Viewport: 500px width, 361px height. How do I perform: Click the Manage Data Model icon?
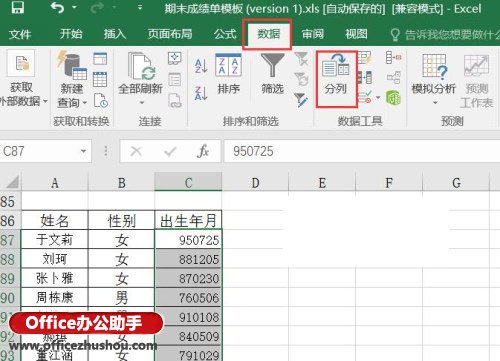click(393, 98)
